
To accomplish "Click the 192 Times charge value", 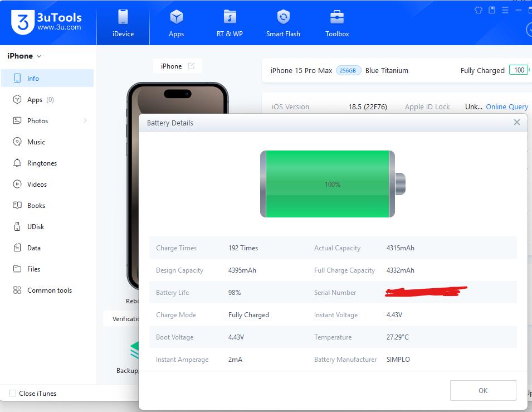I will pyautogui.click(x=243, y=248).
